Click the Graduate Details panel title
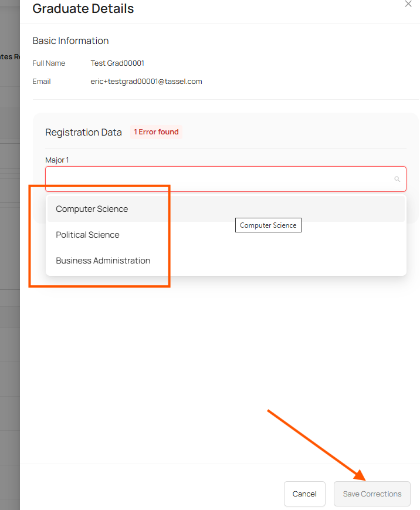 tap(83, 9)
